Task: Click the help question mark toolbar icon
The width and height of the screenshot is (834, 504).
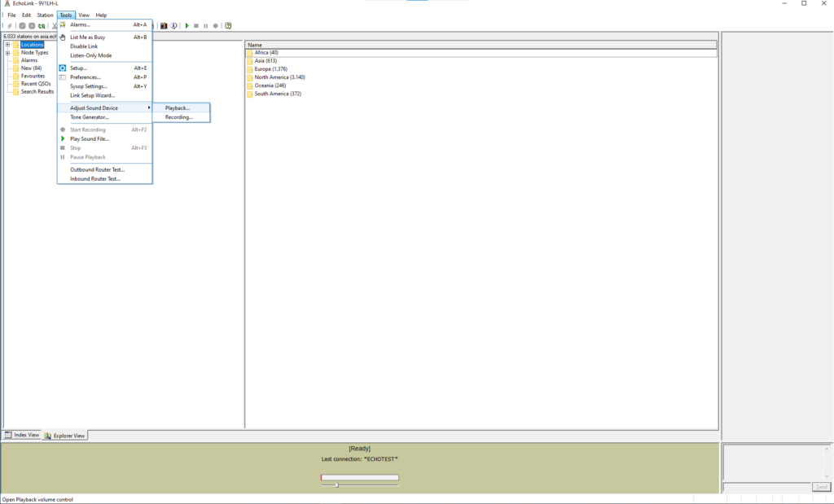Action: [x=228, y=25]
